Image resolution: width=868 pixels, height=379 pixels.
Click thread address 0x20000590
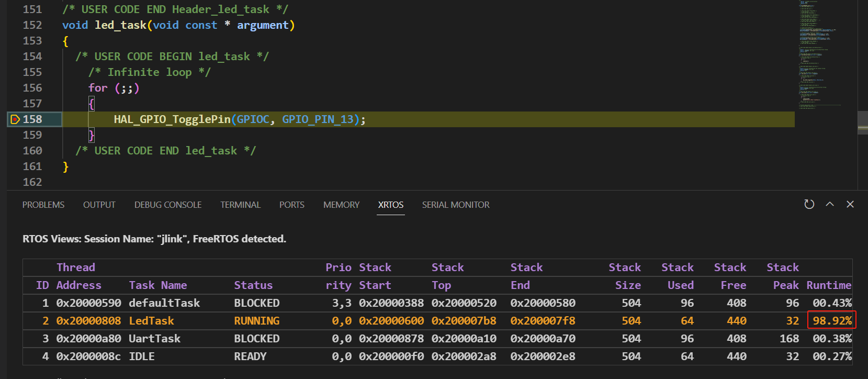(88, 303)
